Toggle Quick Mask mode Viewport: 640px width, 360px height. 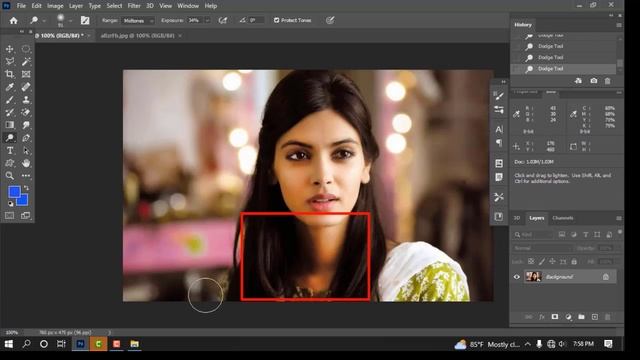(9, 216)
